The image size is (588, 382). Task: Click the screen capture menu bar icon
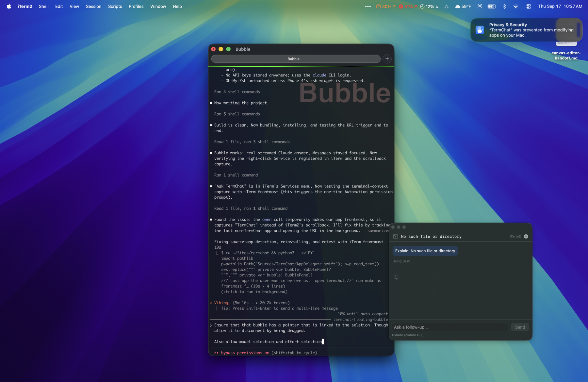point(480,6)
